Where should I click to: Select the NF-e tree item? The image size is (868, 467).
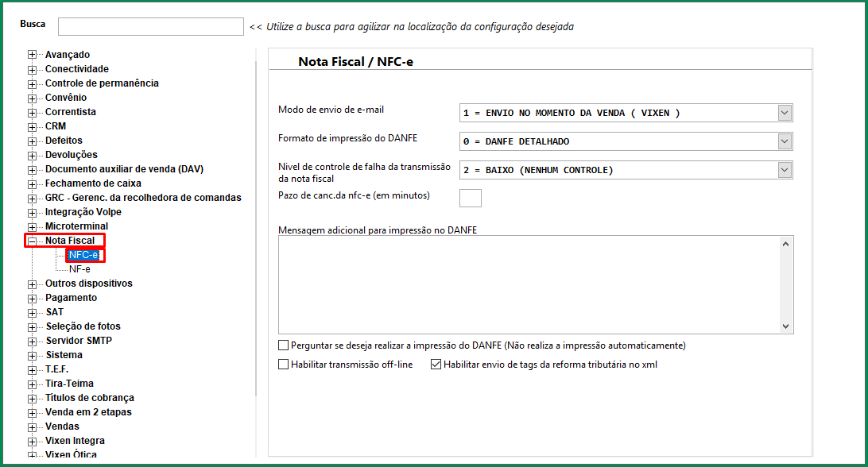point(79,269)
